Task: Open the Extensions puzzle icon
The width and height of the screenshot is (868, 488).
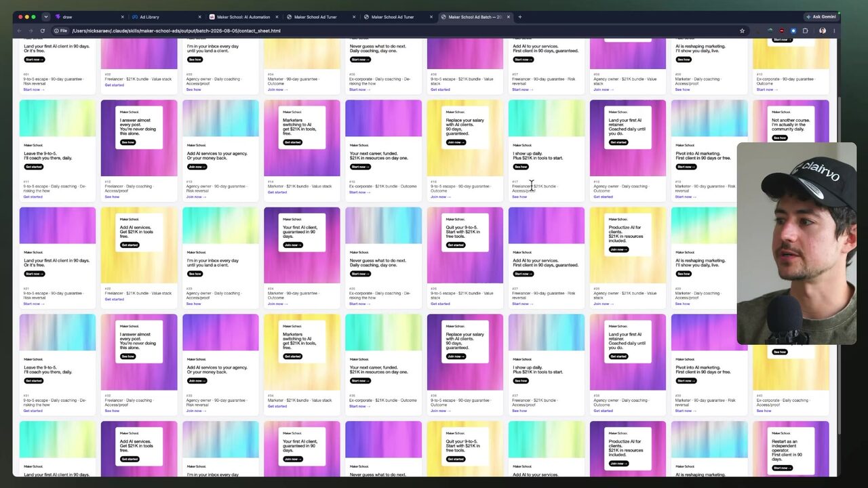Action: [805, 30]
